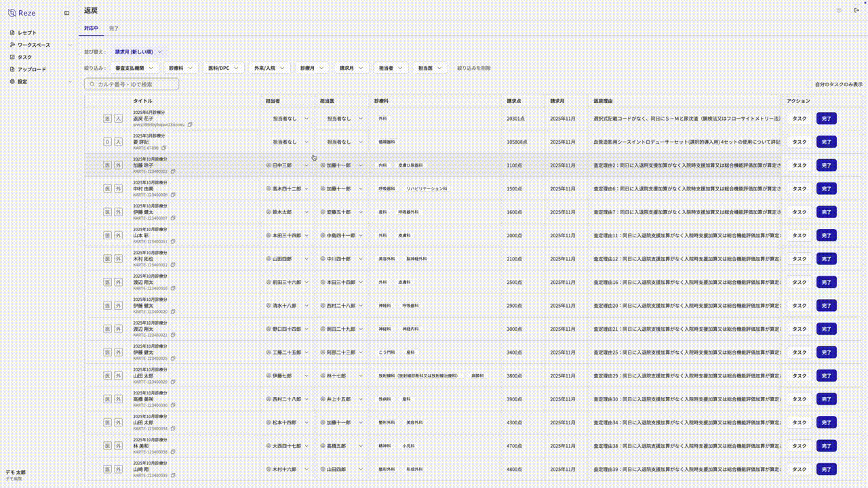Open 担当者 dropdown for 加藤 玲子's row
Viewport: 868px width, 488px height.
click(x=289, y=165)
